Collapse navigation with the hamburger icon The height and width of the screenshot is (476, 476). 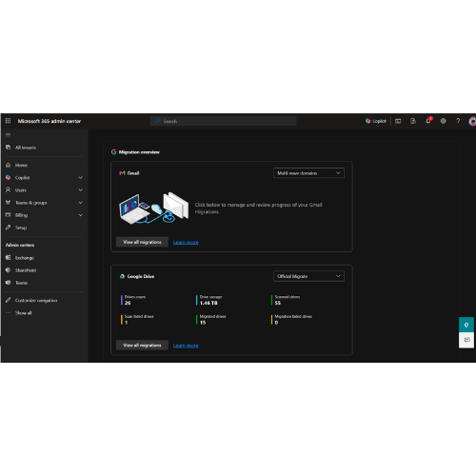click(x=8, y=135)
